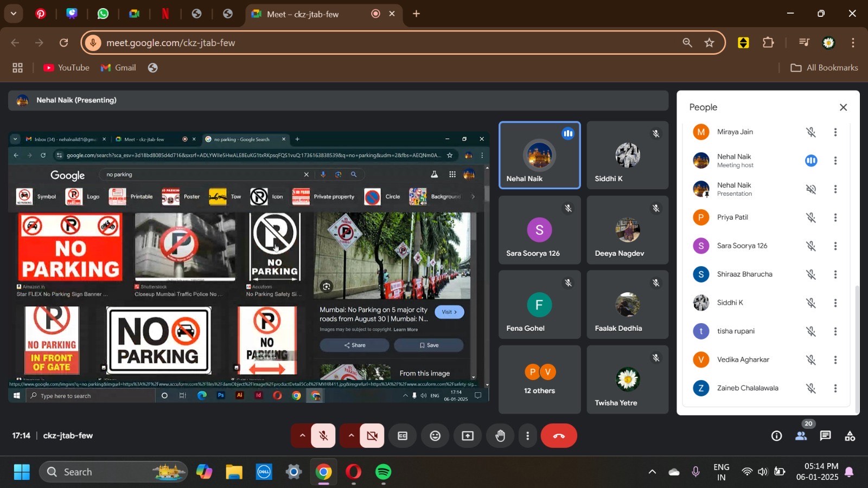Open the Send a reaction emoji button

click(435, 436)
